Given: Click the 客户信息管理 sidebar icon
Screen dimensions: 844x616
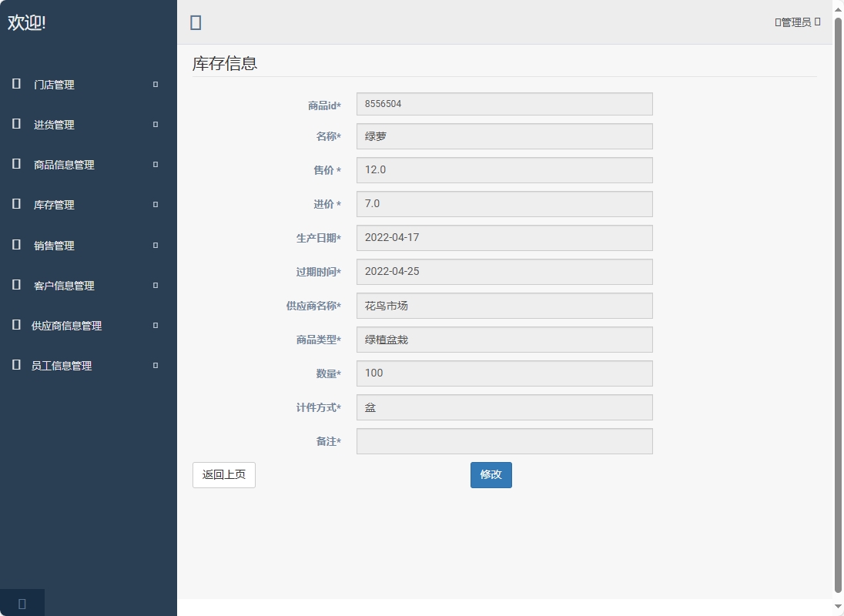Looking at the screenshot, I should pyautogui.click(x=15, y=285).
